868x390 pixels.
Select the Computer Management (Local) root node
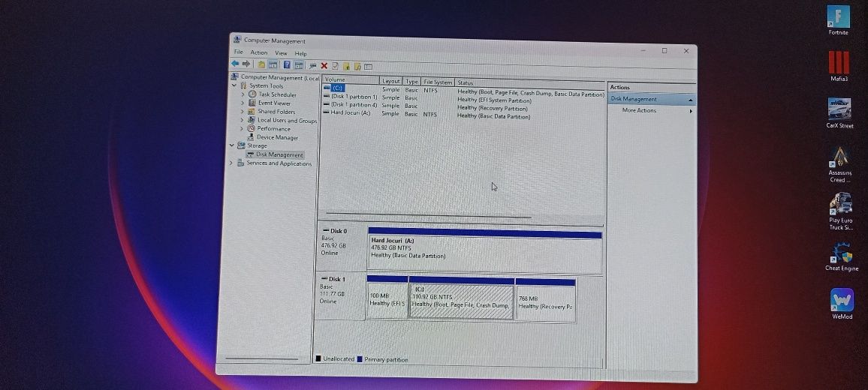click(x=275, y=77)
